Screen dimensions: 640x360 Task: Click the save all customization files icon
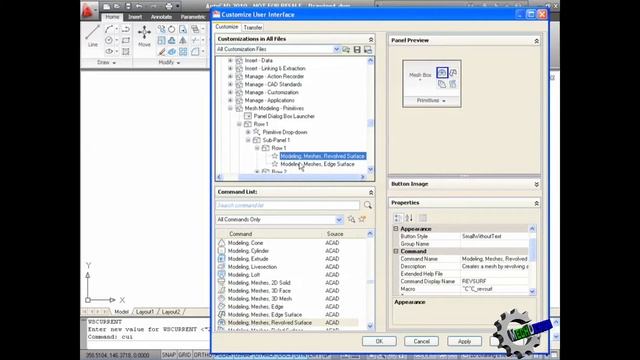357,49
